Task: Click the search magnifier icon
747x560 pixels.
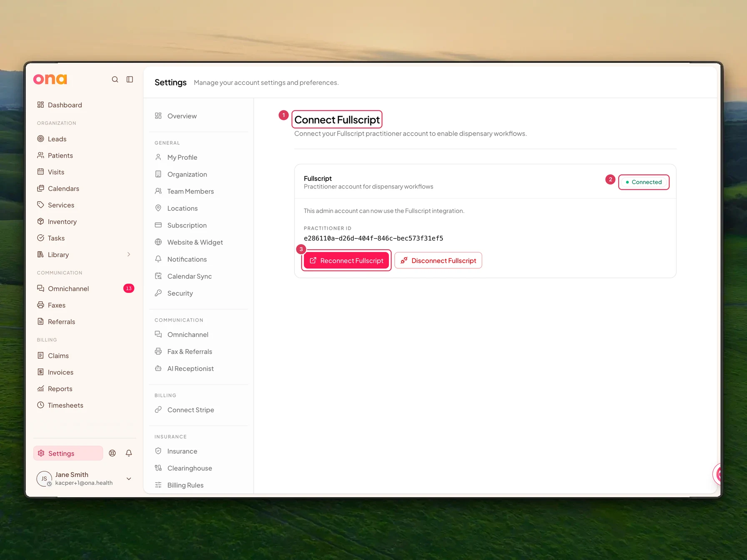Action: tap(115, 79)
